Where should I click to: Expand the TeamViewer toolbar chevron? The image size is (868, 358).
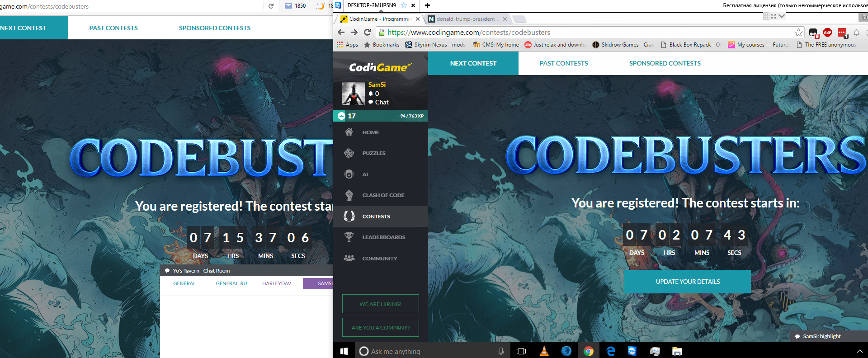782,16
